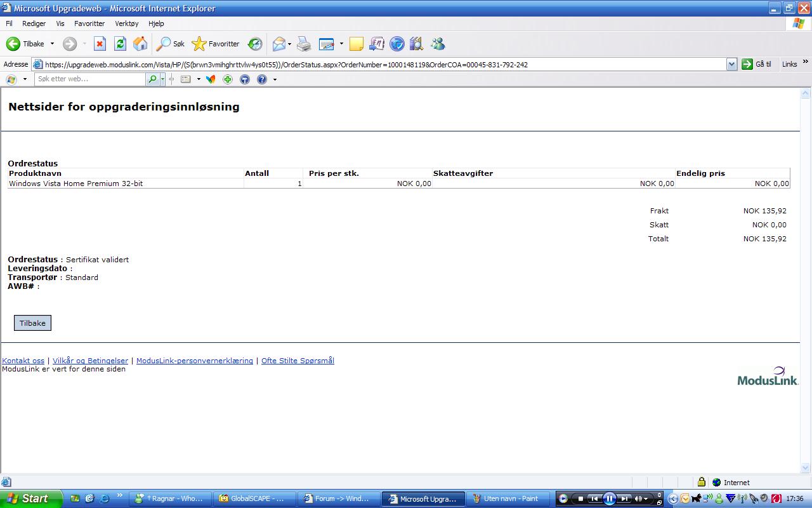812x508 pixels.
Task: Open the Kontakt oss link
Action: (x=23, y=361)
